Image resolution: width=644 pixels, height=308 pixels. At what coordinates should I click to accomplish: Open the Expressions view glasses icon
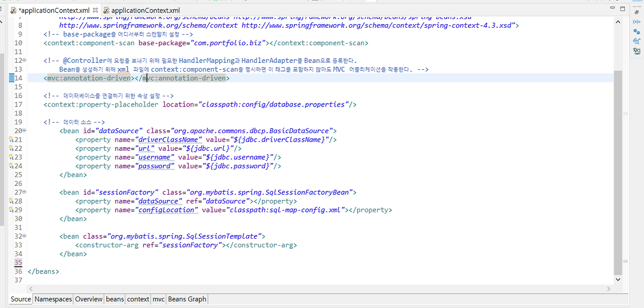[x=636, y=41]
